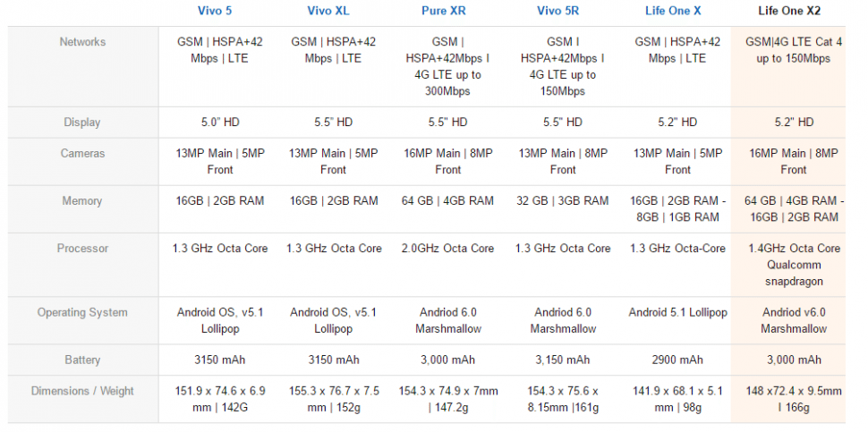
Task: Click the 154.3 x 75.6 x 8.15mm |161g cell
Action: (563, 400)
